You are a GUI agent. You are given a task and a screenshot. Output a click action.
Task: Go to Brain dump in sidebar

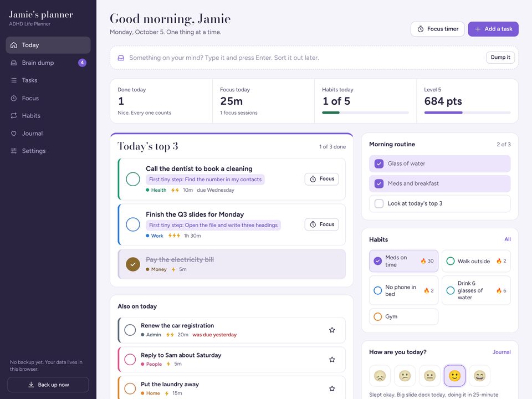tap(48, 63)
